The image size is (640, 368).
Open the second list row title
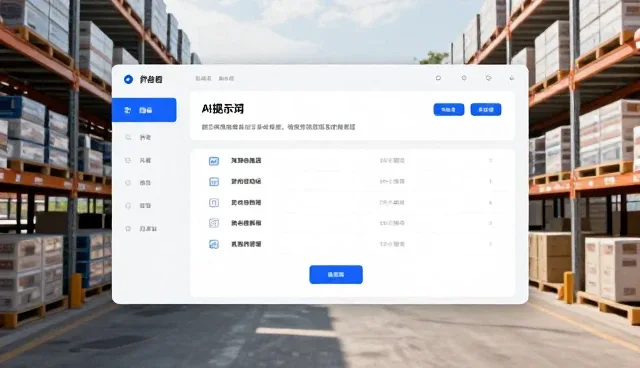(246, 181)
